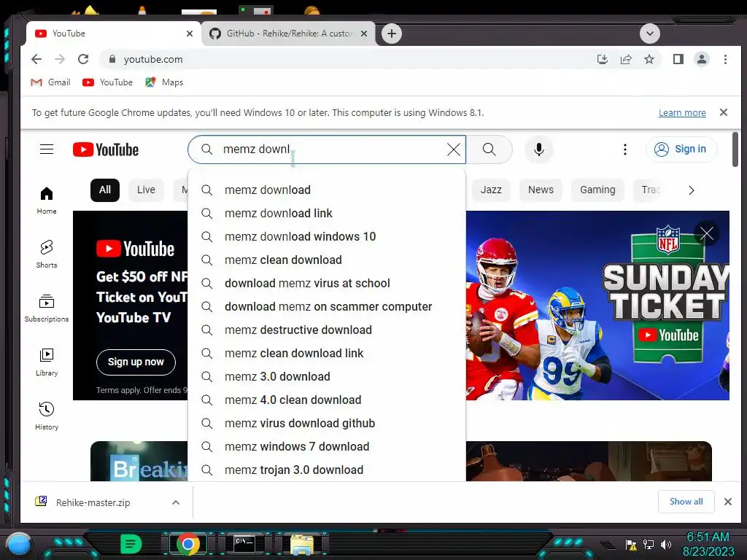
Task: Go back with the browser back arrow
Action: coord(36,59)
